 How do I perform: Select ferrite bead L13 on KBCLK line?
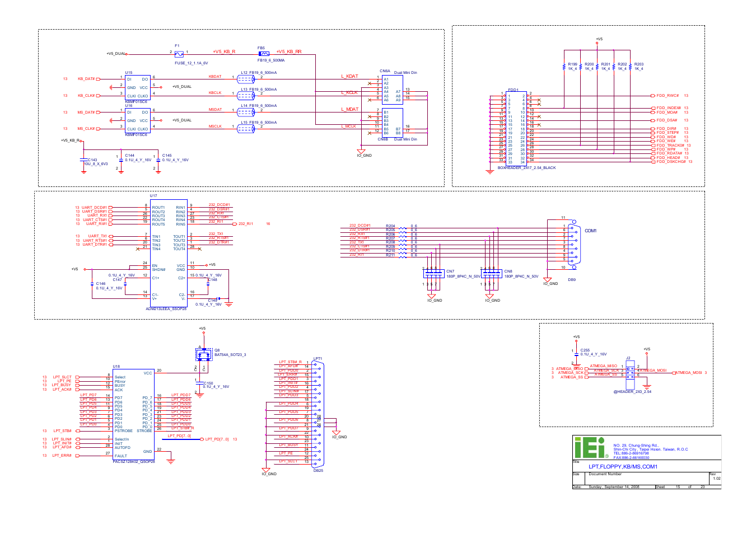tap(246, 96)
